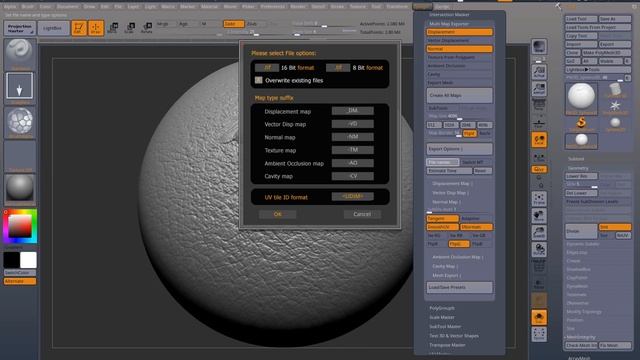This screenshot has width=640, height=360.
Task: Edit the Cavity map suffix field
Action: point(353,176)
